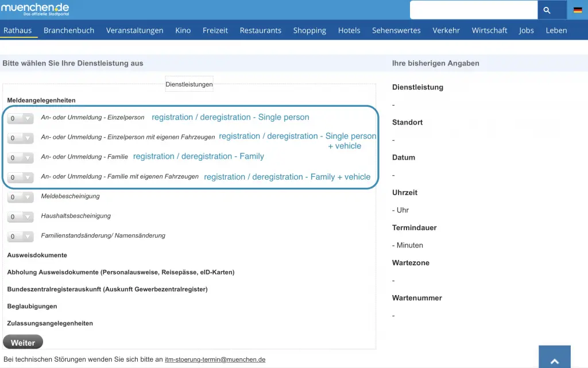Go to the Jobs section
The width and height of the screenshot is (588, 368).
click(x=527, y=30)
